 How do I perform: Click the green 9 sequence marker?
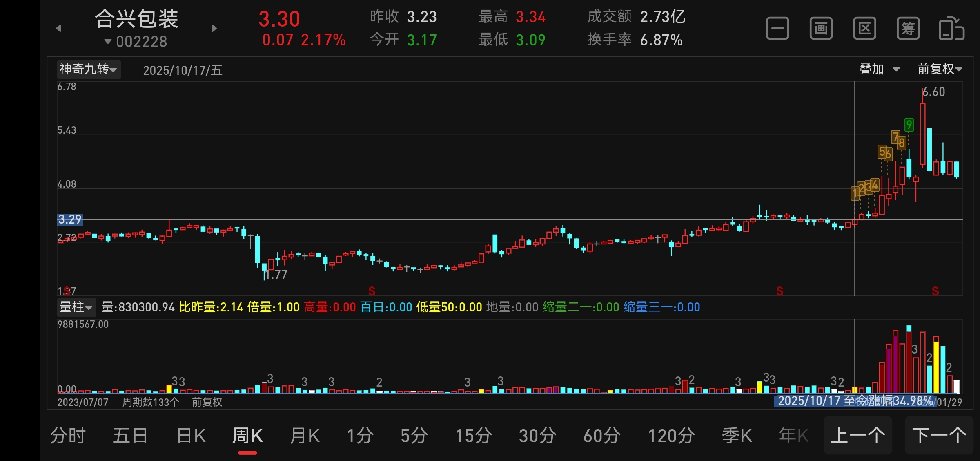(909, 125)
